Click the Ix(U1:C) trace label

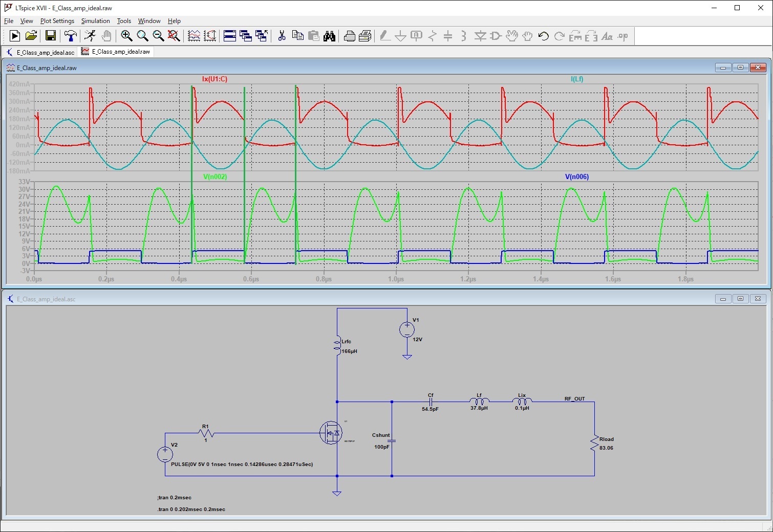[214, 79]
